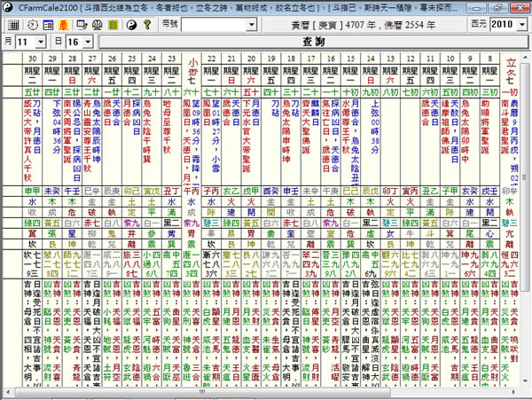Click the calendar grid toolbar icon
532x400 pixels.
tap(13, 25)
